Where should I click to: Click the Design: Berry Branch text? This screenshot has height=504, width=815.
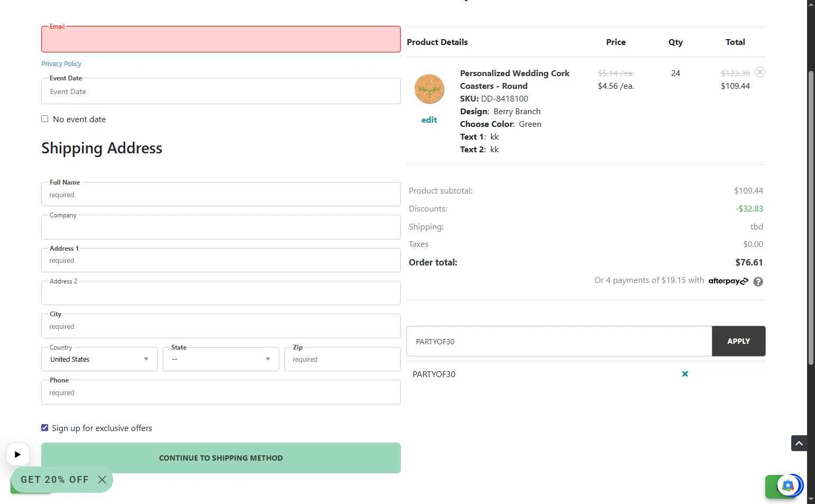(x=500, y=111)
